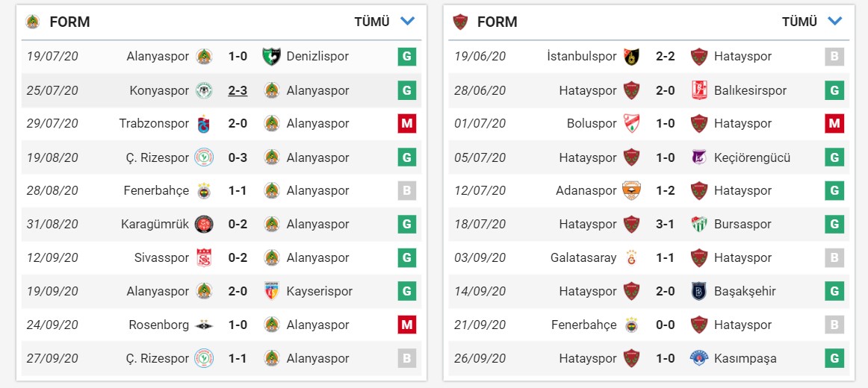Click the İstanbulspor crest icon

[x=631, y=57]
